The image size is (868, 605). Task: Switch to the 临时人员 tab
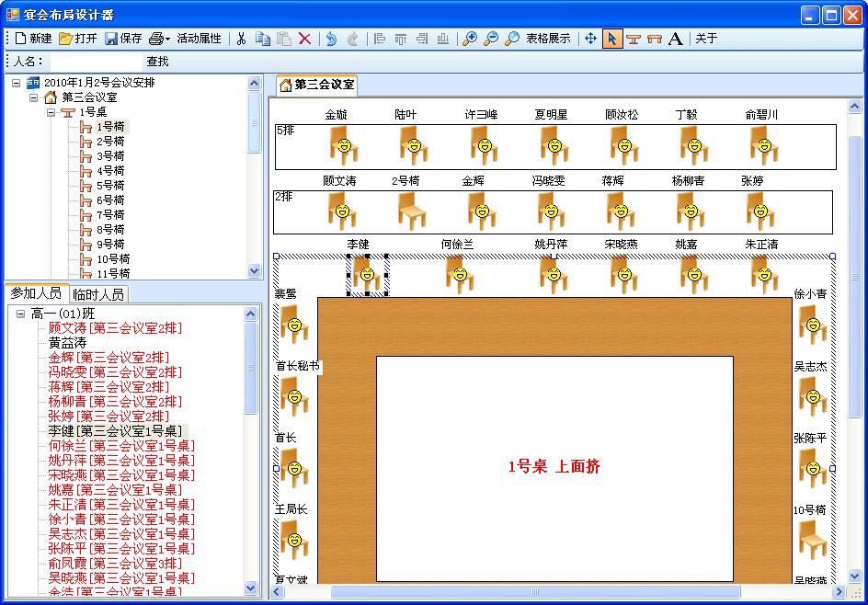pos(97,294)
